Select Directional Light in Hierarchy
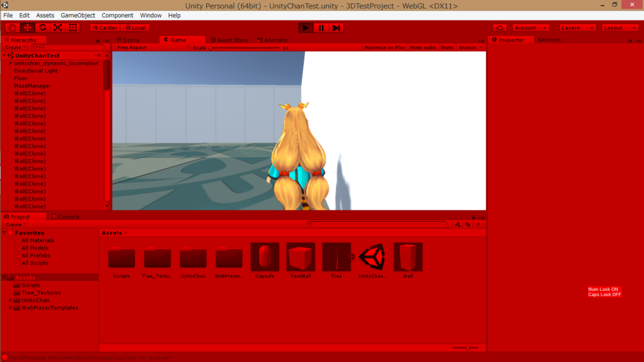This screenshot has width=644, height=362. 36,70
